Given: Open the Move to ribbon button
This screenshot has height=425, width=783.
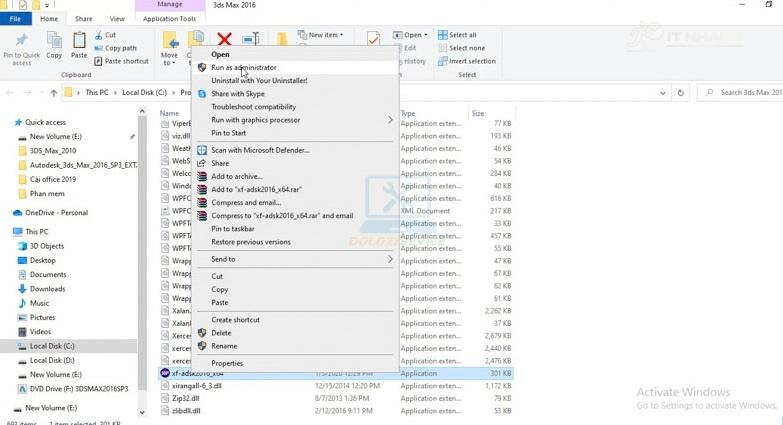Looking at the screenshot, I should [169, 48].
